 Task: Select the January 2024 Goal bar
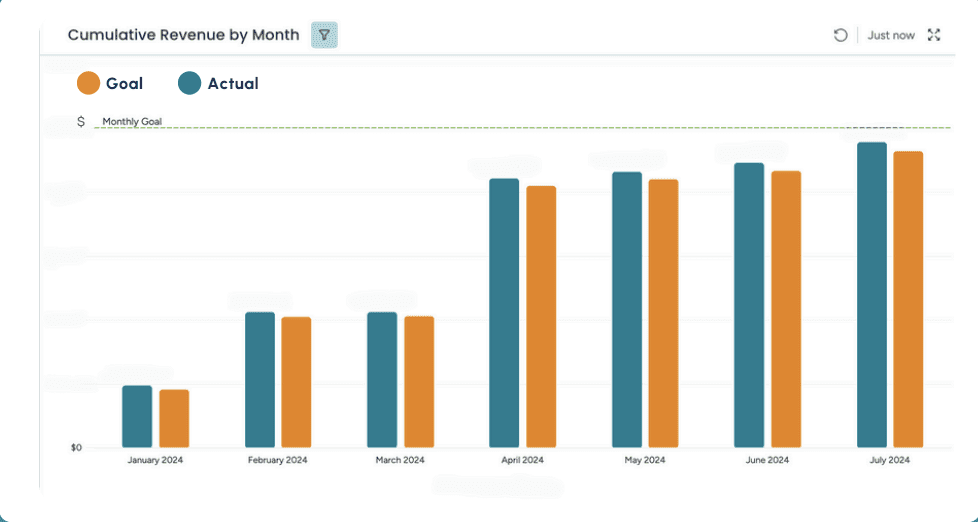click(174, 418)
